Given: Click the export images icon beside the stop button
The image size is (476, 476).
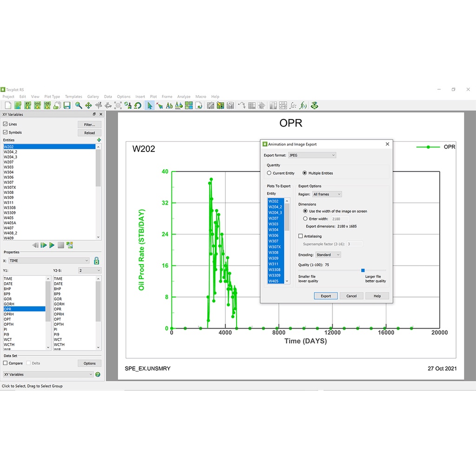Looking at the screenshot, I should pos(70,245).
